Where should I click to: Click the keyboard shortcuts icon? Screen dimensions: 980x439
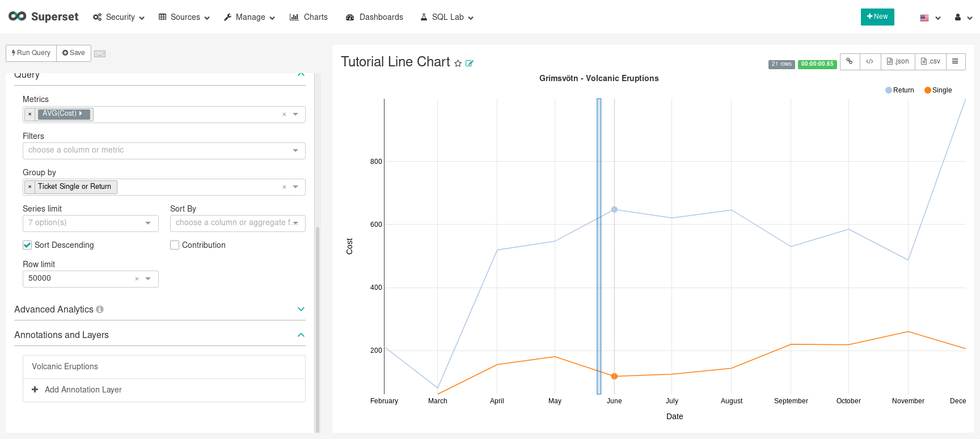(x=100, y=54)
